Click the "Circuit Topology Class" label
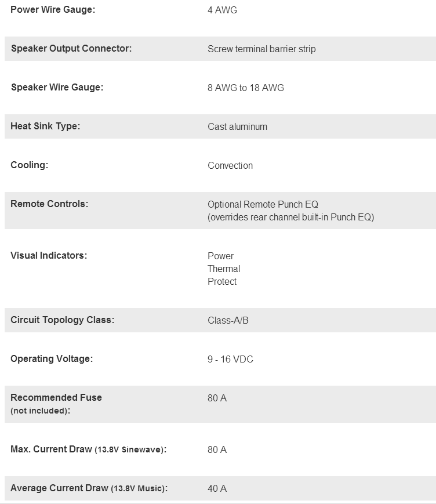436x504 pixels. (62, 320)
